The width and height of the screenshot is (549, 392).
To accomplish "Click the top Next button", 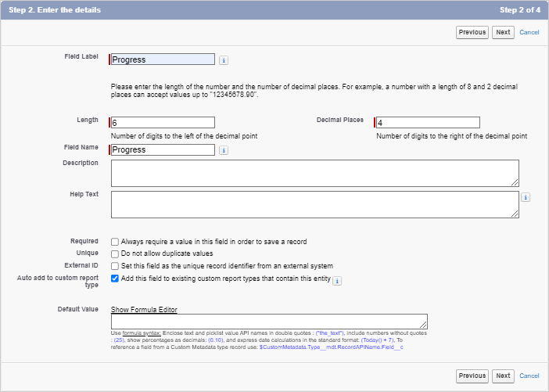I will [x=503, y=32].
